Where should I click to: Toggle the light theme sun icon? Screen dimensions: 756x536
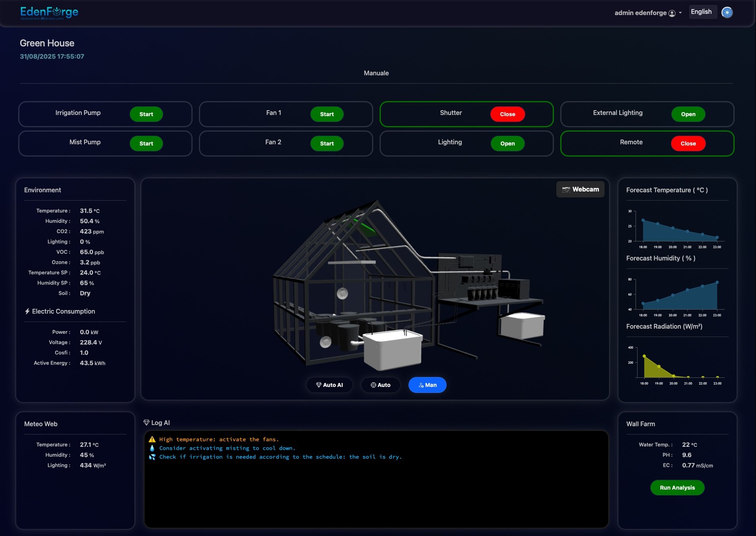point(727,13)
